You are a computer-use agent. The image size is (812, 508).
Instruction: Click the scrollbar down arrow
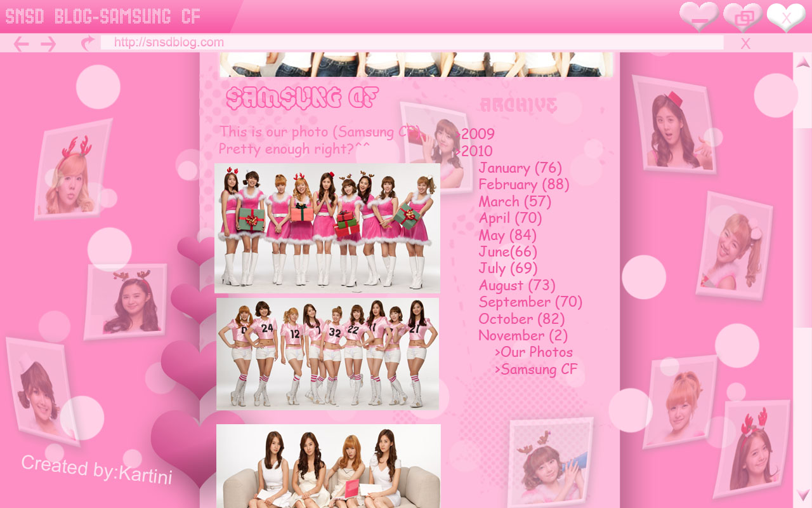click(802, 495)
